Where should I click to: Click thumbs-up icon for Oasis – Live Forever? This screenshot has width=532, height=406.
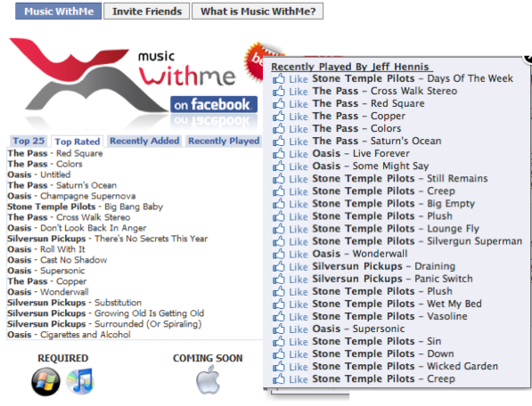click(279, 154)
